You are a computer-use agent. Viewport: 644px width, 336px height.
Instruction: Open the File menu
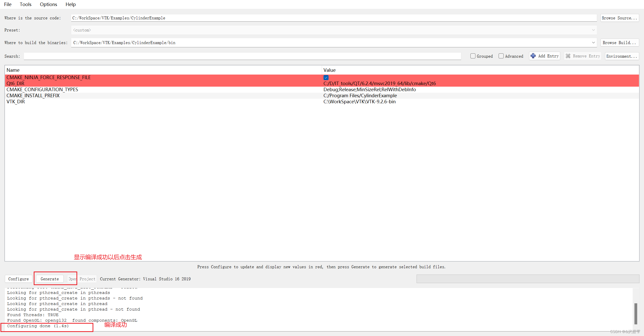pyautogui.click(x=8, y=4)
